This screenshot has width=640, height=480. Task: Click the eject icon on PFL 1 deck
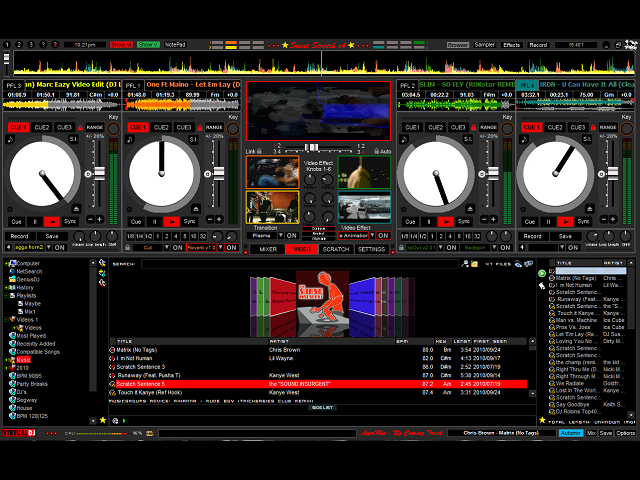coord(196,209)
